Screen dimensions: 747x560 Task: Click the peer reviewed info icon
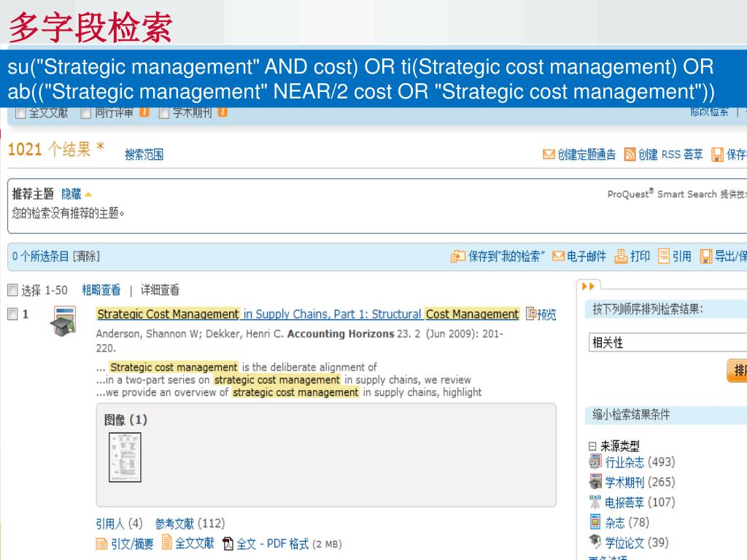pyautogui.click(x=144, y=112)
